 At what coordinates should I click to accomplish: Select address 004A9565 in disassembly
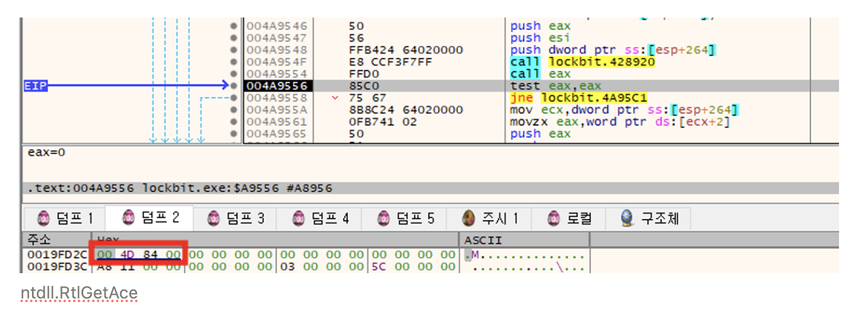pos(277,134)
